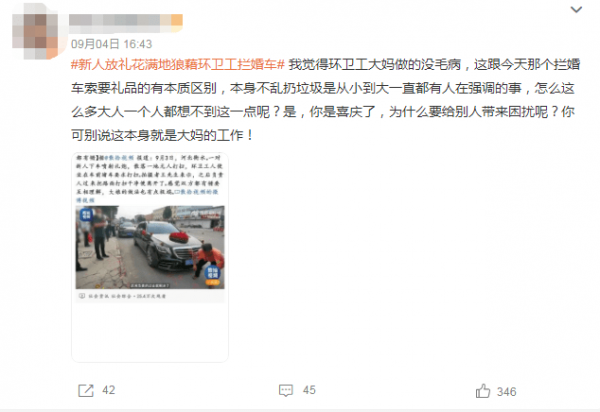Open the blurred profile avatar

tap(35, 31)
